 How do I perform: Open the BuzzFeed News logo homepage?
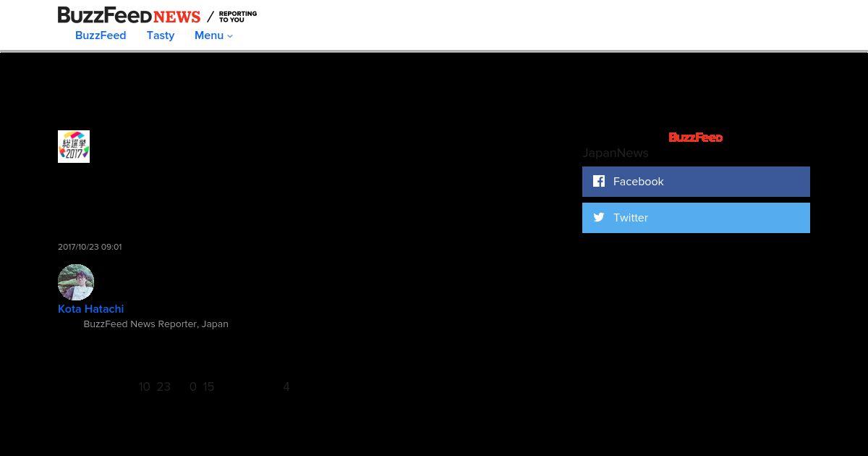tap(129, 15)
